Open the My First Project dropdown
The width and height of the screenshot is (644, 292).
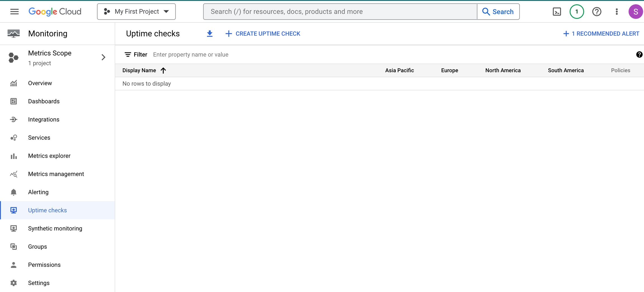point(136,11)
